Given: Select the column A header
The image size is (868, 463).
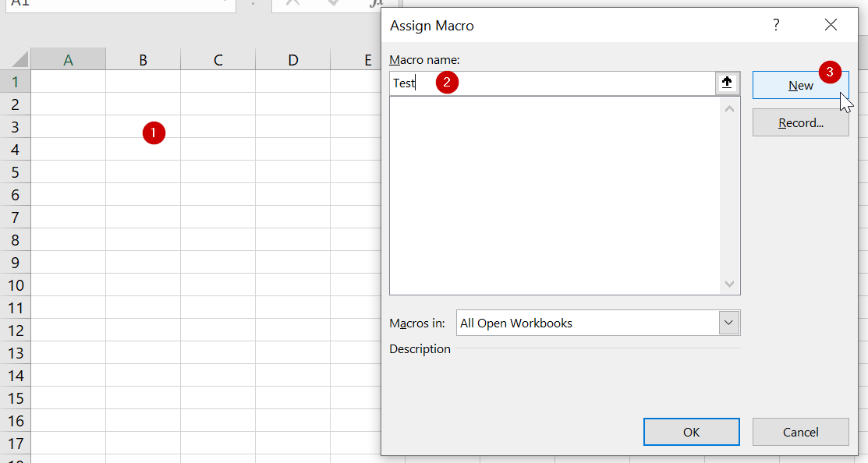Looking at the screenshot, I should (x=68, y=59).
